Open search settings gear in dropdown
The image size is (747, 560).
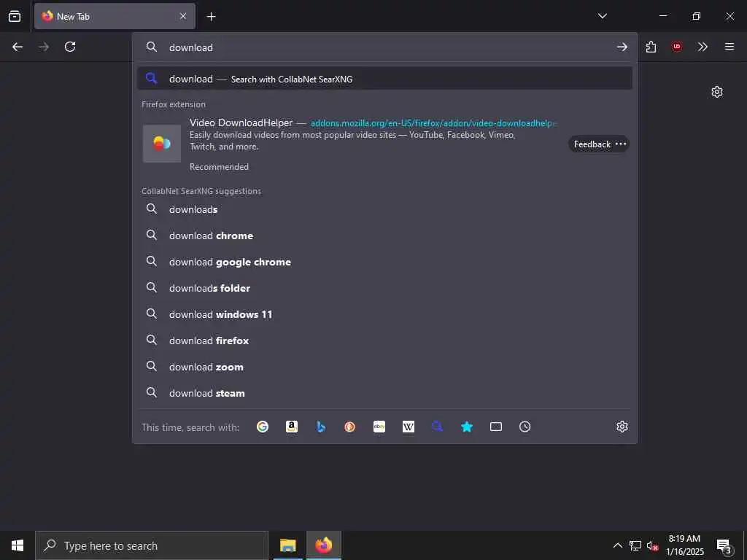click(x=622, y=427)
